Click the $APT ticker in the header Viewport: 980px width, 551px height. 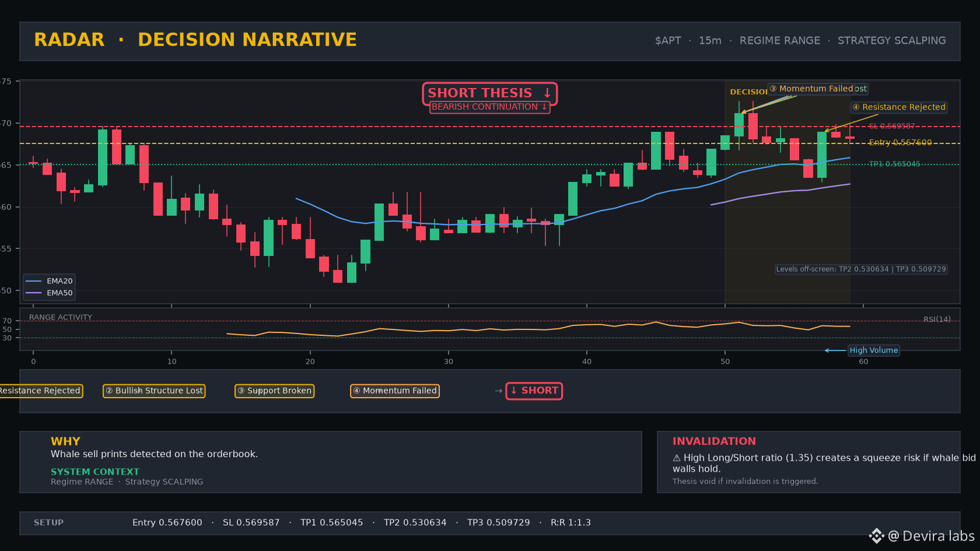[668, 41]
